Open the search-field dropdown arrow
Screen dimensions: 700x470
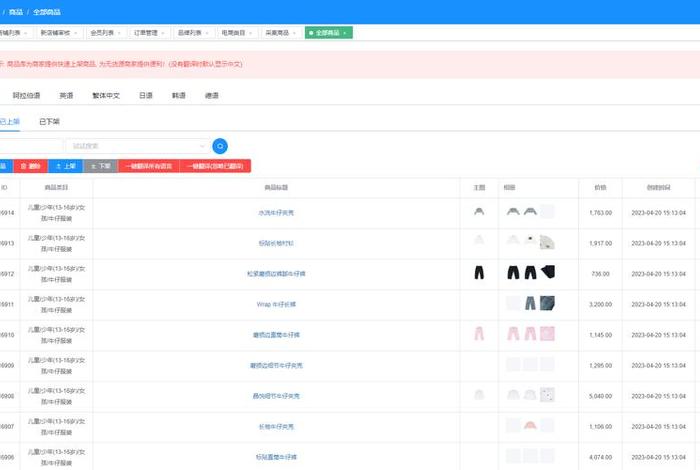203,146
